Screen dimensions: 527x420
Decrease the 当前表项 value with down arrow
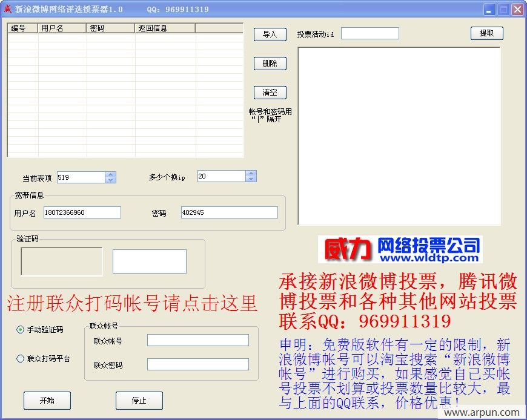[x=111, y=180]
